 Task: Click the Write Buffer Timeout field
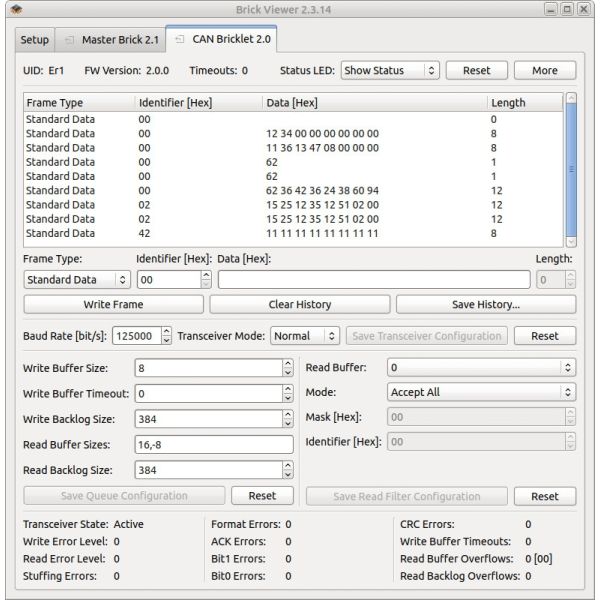(209, 394)
